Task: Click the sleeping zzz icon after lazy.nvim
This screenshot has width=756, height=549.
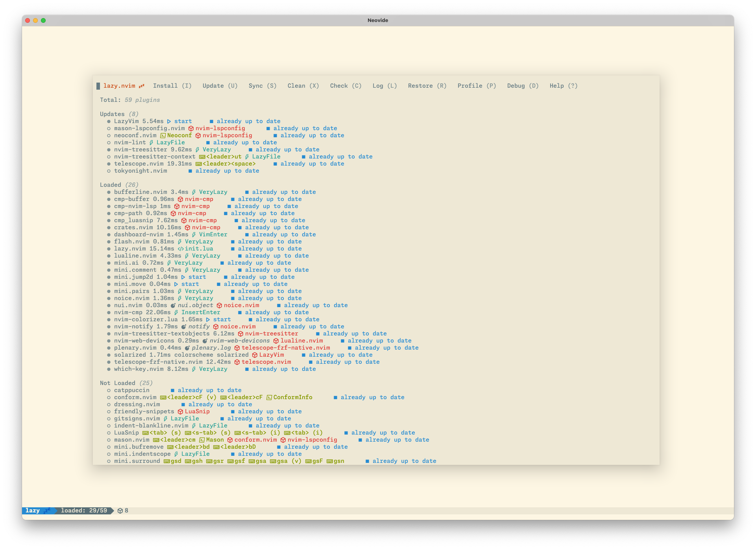Action: coord(141,86)
